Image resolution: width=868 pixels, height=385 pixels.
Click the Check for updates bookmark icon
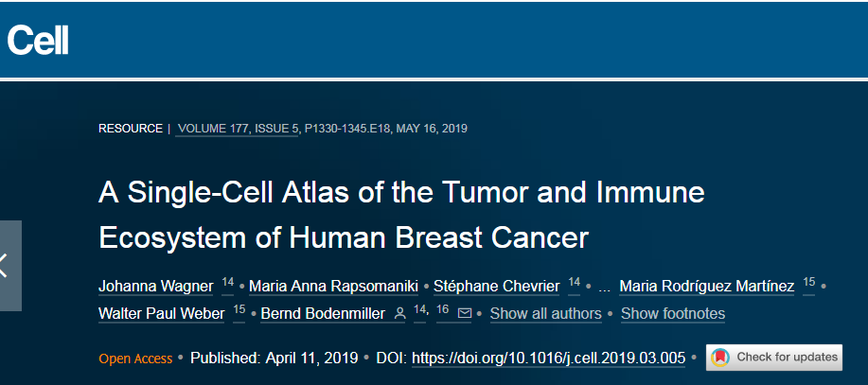pyautogui.click(x=719, y=358)
